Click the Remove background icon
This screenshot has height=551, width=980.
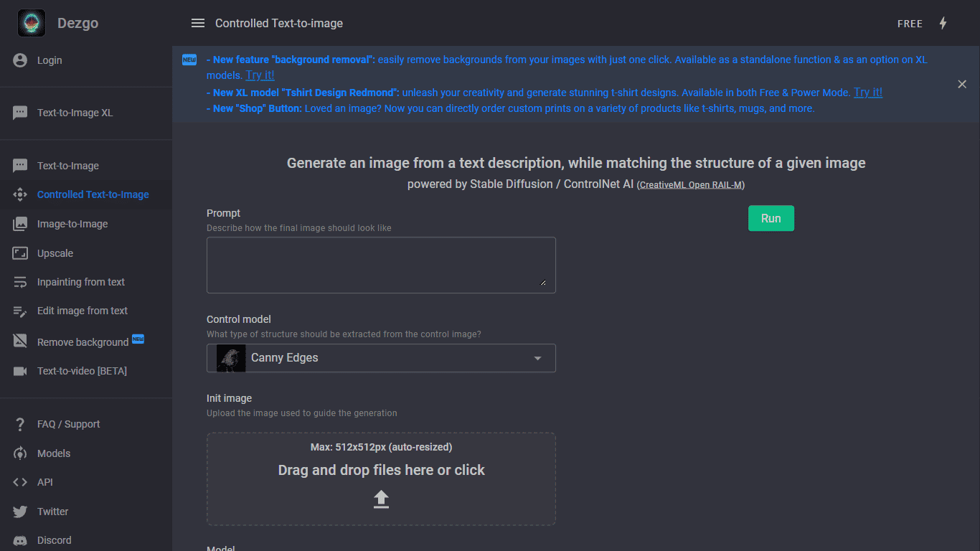pos(20,341)
